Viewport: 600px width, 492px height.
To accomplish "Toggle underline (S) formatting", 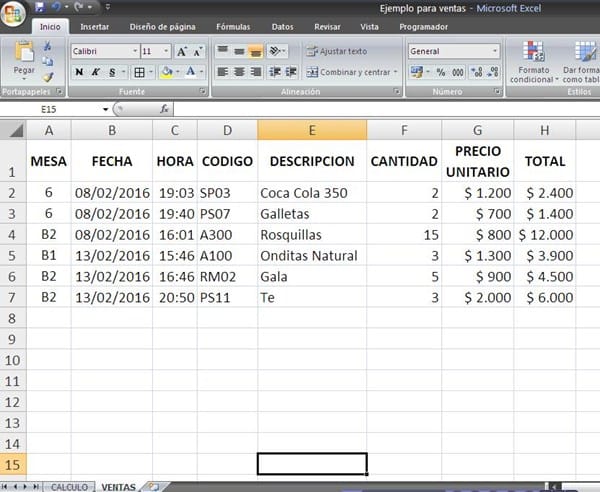I will pos(112,72).
